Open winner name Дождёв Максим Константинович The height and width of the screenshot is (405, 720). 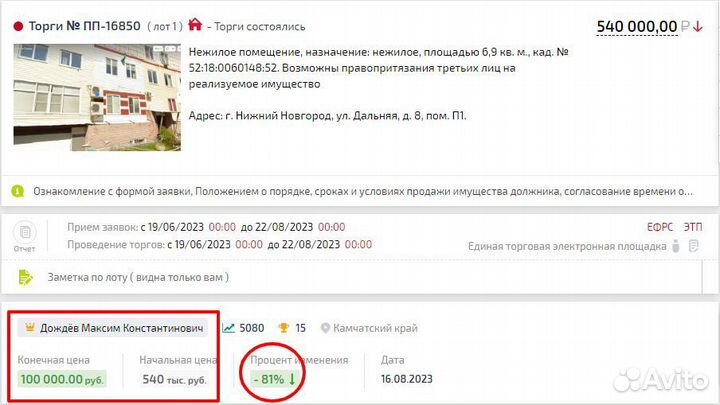[122, 328]
